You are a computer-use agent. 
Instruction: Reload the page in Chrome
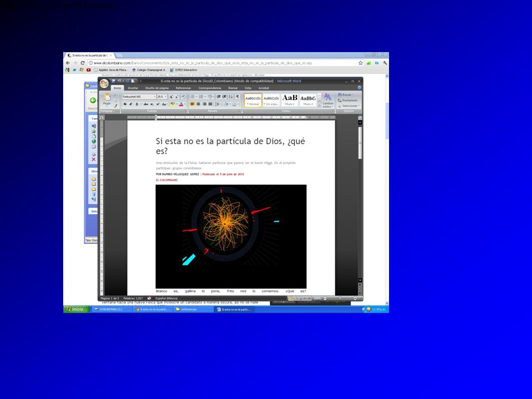point(83,63)
